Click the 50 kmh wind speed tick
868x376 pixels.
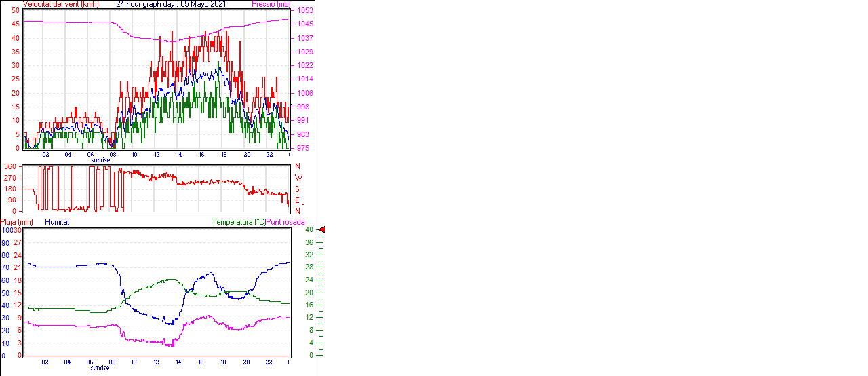[16, 11]
